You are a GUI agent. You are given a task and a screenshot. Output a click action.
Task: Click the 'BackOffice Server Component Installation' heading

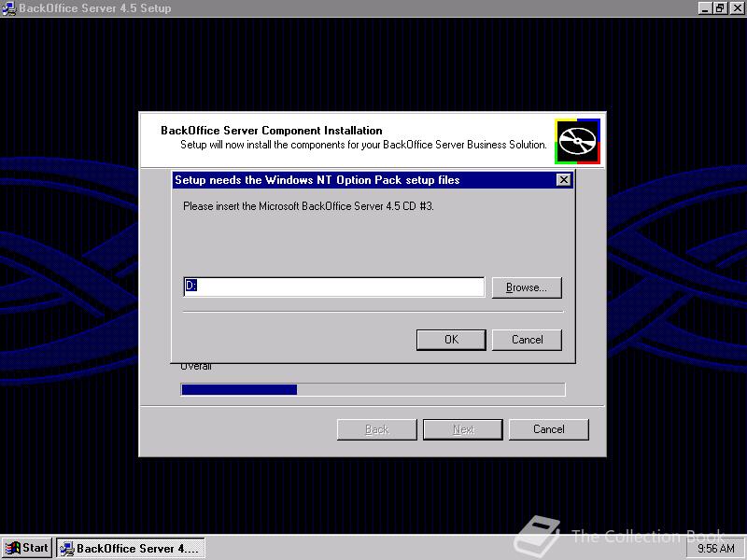272,131
